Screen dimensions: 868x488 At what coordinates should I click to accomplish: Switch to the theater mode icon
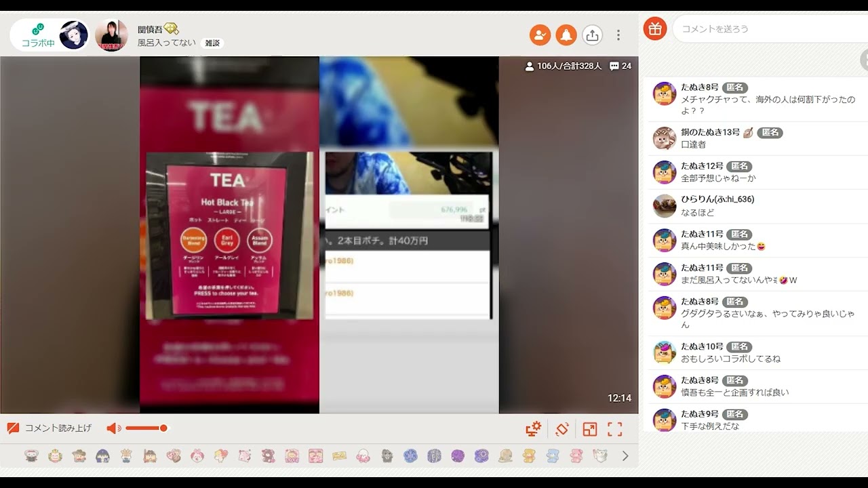click(x=590, y=428)
